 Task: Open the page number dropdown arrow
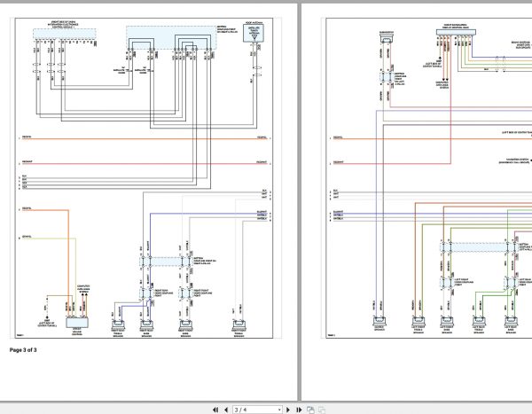tap(279, 410)
